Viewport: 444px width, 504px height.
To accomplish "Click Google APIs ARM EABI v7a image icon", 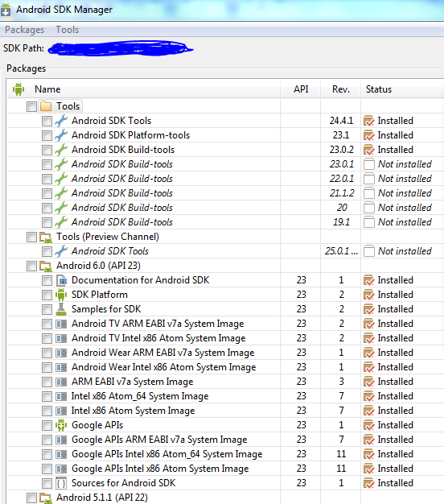I will coord(61,440).
